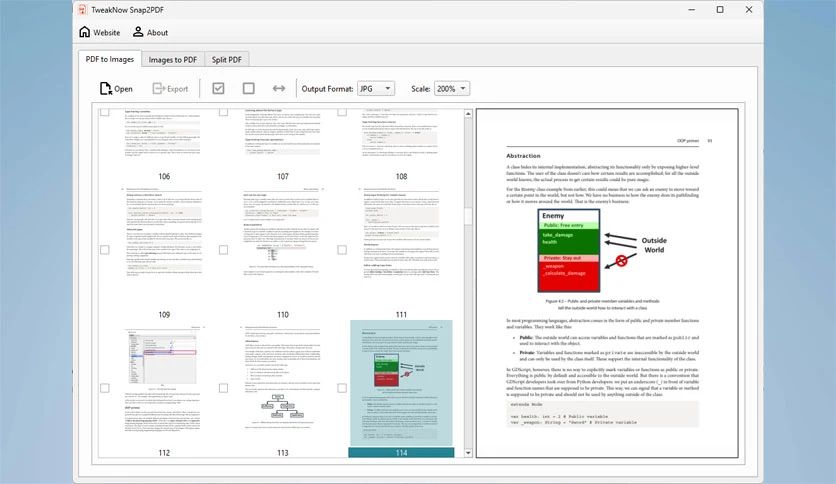Check the box for page 107

(x=223, y=112)
